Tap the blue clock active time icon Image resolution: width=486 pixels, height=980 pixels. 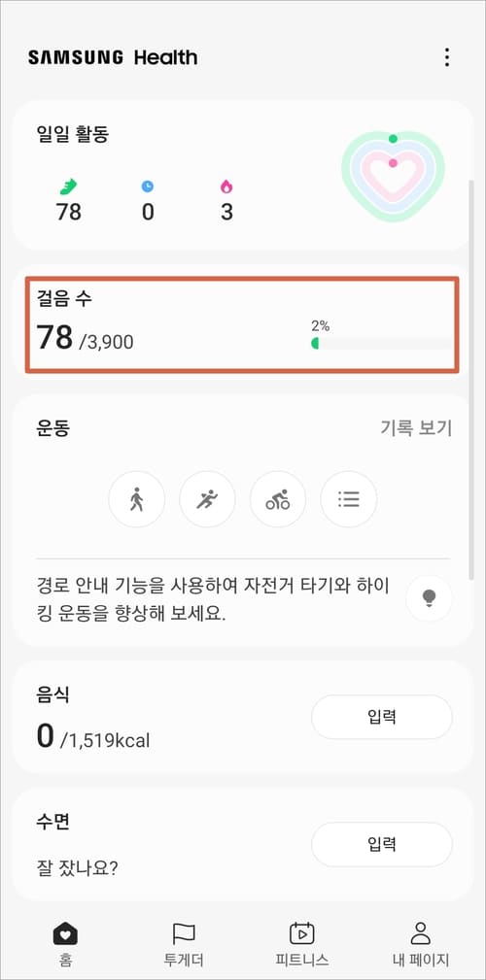(x=147, y=186)
